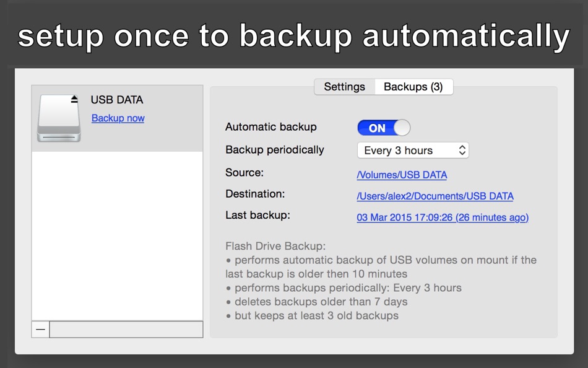Screen dimensions: 588x368
Task: Click the Backup periodically label
Action: (x=274, y=150)
